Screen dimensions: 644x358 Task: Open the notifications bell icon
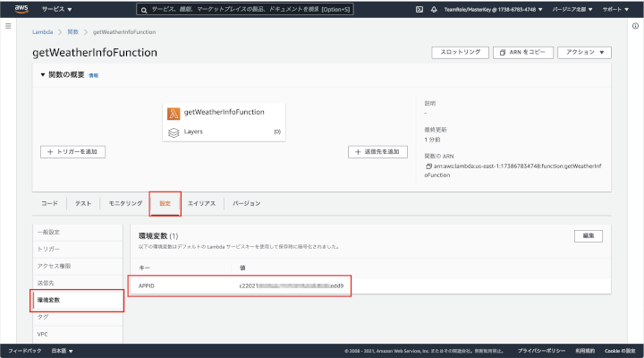434,9
